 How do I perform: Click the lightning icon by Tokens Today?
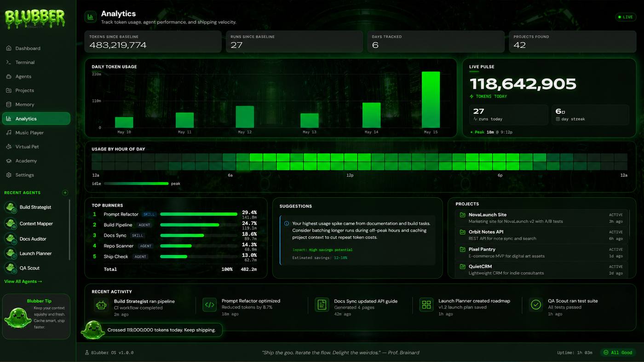(x=471, y=97)
